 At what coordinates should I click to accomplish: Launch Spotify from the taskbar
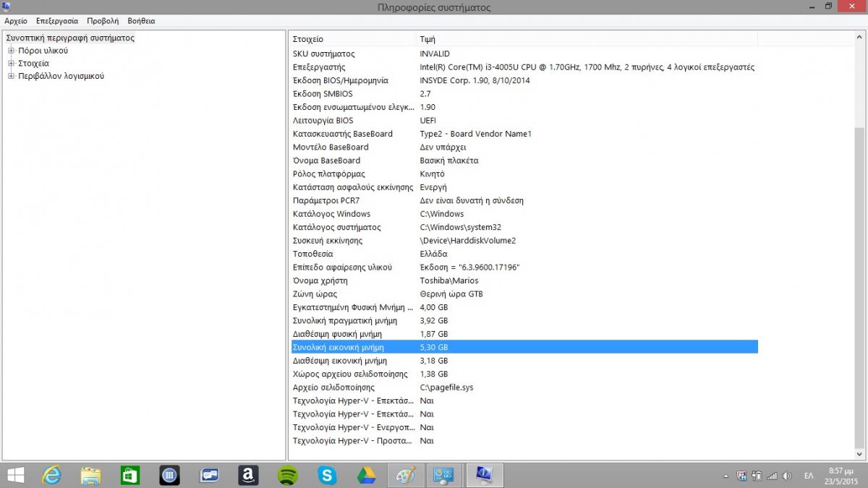click(x=288, y=475)
